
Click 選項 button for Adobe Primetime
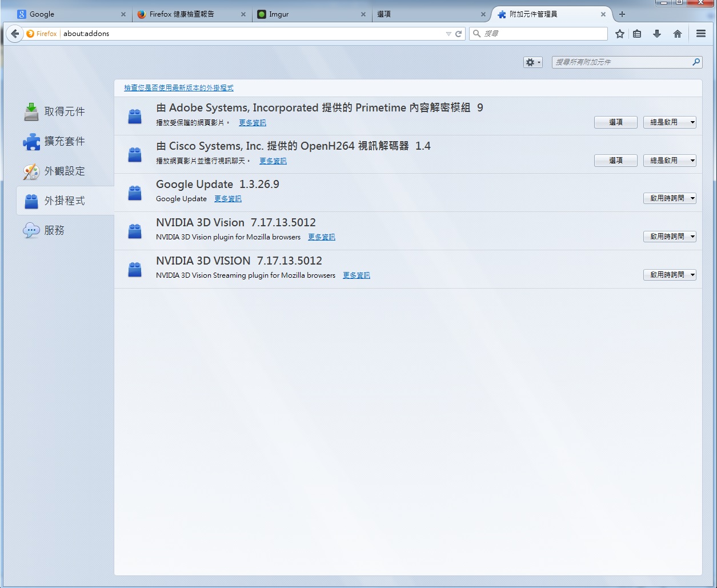point(615,122)
